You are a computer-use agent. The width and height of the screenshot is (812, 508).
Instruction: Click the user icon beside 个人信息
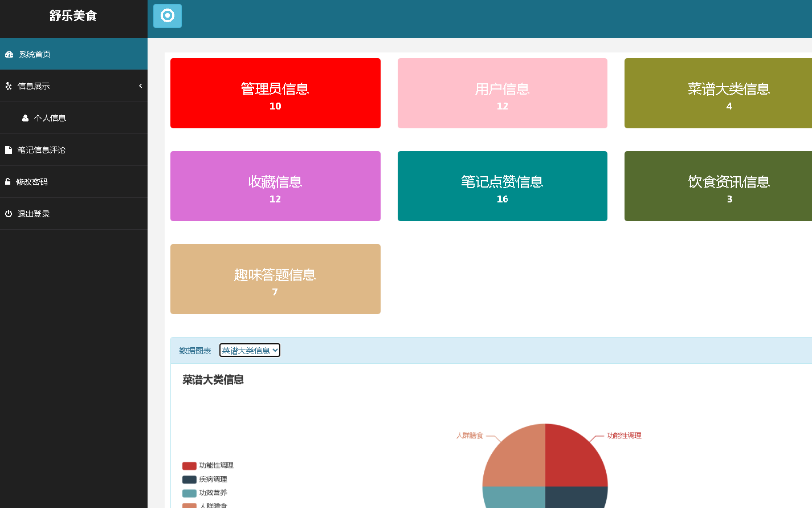click(x=25, y=118)
